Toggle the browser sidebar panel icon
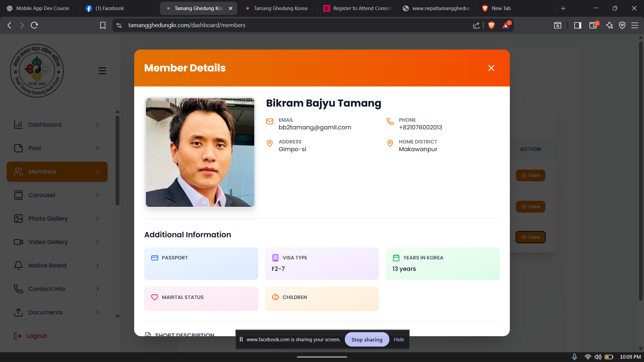The width and height of the screenshot is (644, 362). [x=578, y=25]
